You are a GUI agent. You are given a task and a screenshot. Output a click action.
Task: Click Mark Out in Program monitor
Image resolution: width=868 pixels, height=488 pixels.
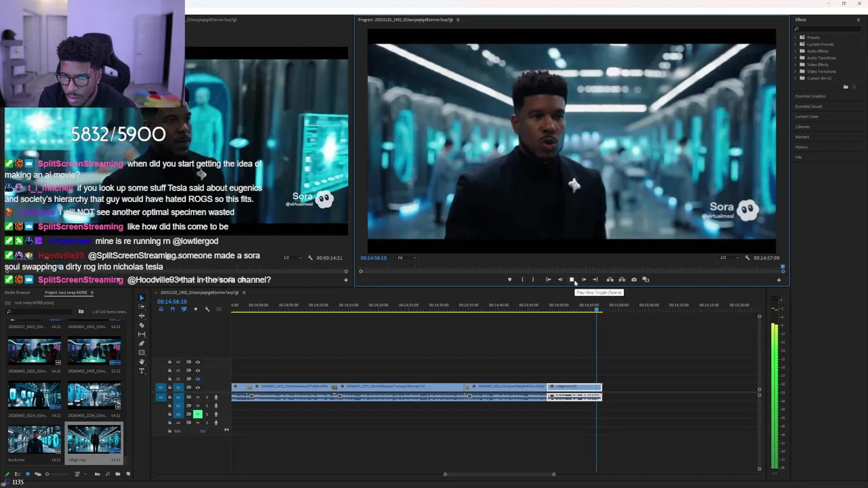[533, 279]
